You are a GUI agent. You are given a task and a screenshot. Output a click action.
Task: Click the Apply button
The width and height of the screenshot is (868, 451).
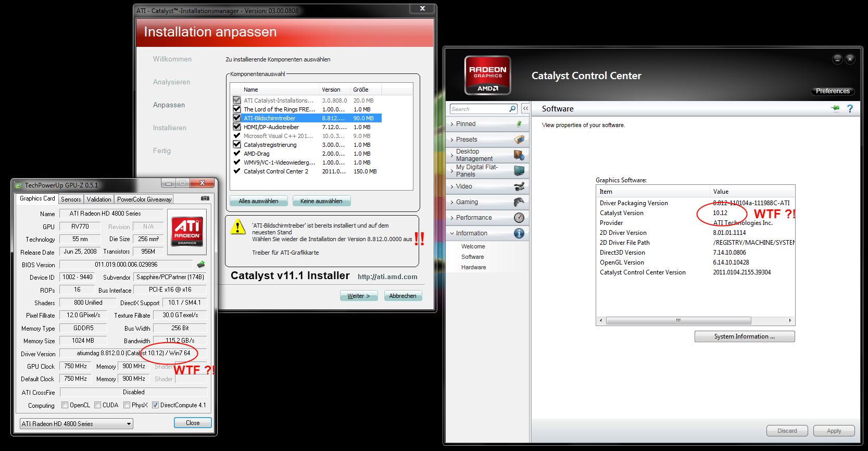click(x=834, y=431)
